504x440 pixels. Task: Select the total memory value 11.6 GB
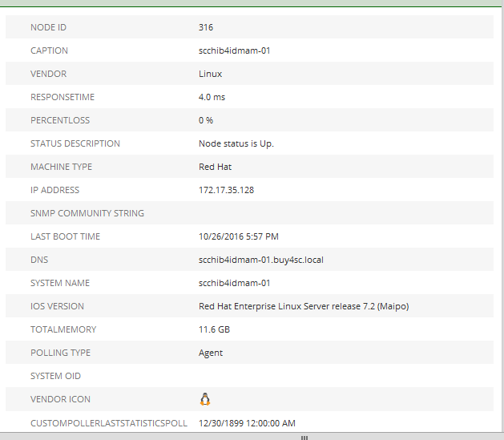(214, 329)
